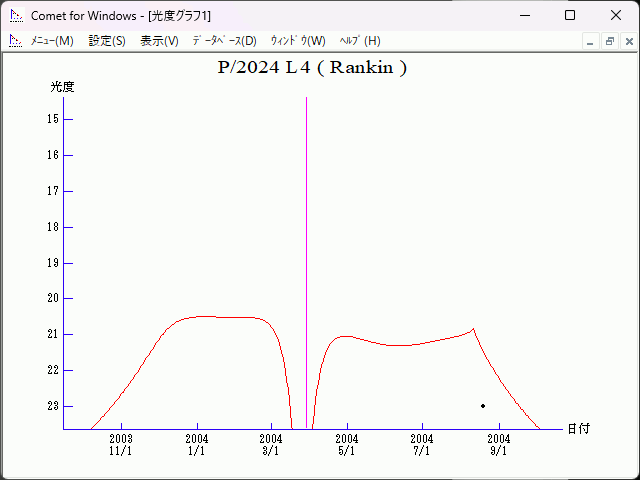This screenshot has width=640, height=480.
Task: Click the 光度 magnitude axis label
Action: (x=63, y=87)
